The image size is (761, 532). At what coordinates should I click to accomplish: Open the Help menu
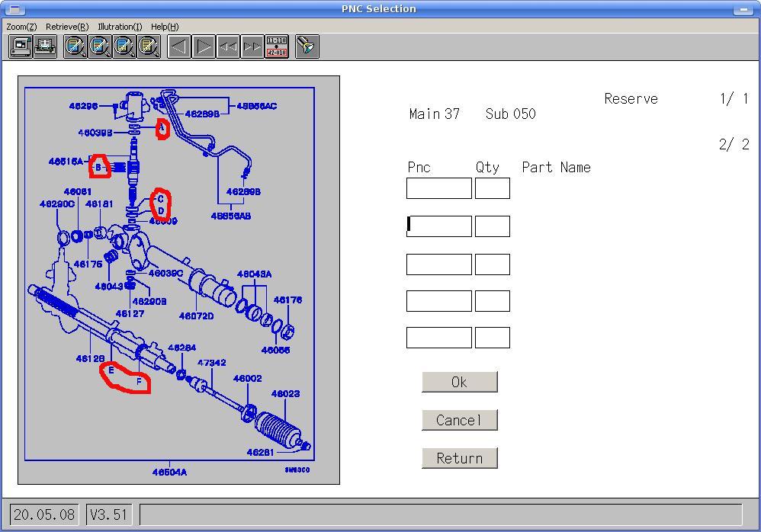tap(165, 27)
